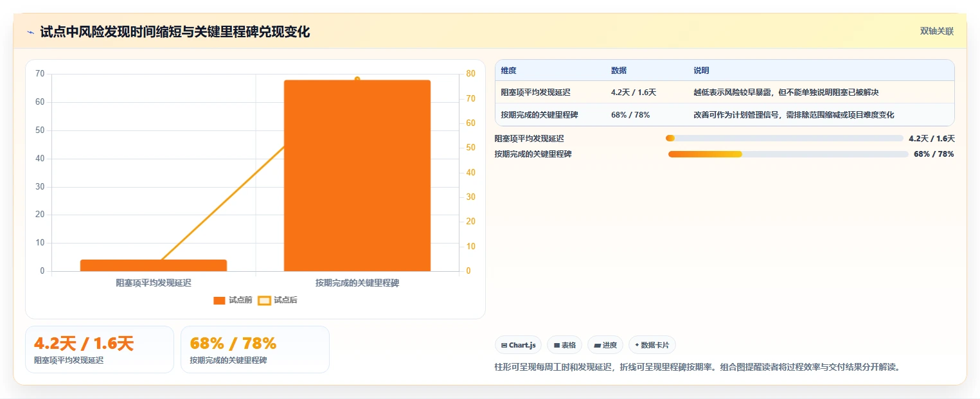Click the 68% / 78% table cell
980x399 pixels.
click(630, 115)
